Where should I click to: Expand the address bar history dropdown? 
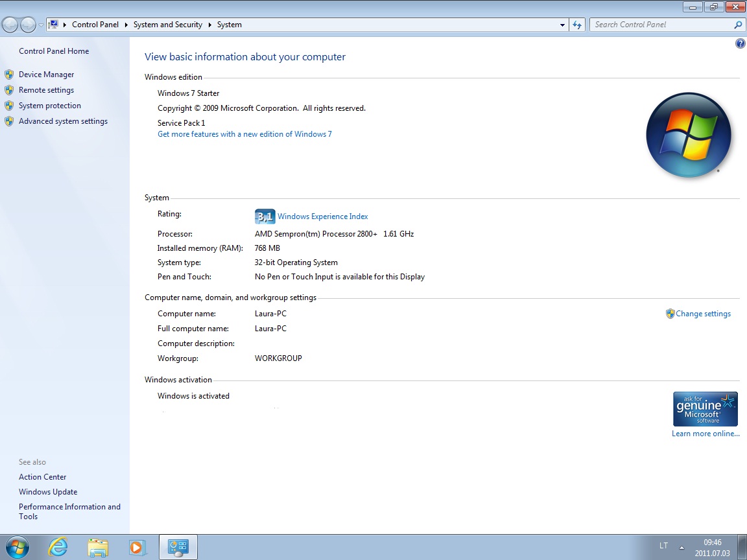click(562, 25)
